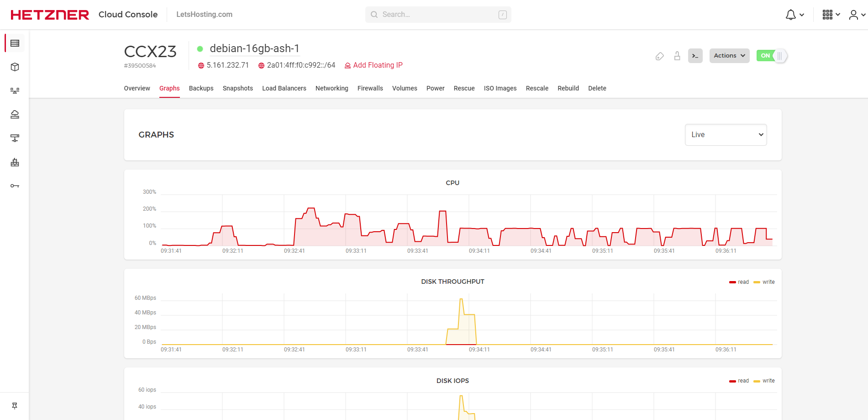Click the Disk Throughput write peak

[x=461, y=299]
